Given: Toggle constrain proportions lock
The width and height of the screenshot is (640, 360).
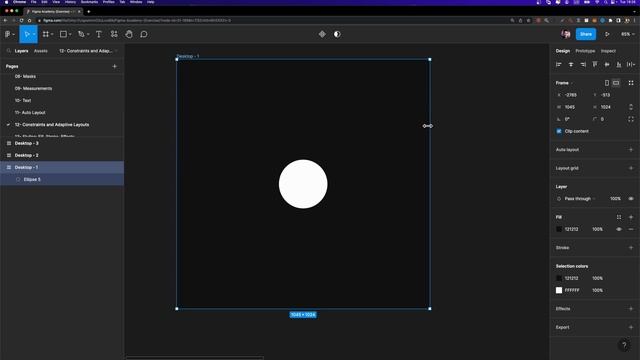Looking at the screenshot, I should point(631,107).
